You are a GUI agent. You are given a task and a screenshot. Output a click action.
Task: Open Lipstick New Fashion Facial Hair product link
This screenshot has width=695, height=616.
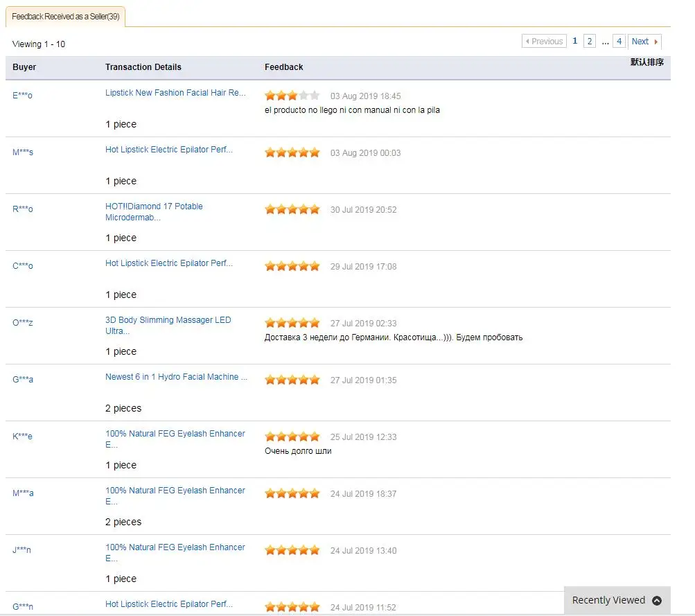click(175, 93)
